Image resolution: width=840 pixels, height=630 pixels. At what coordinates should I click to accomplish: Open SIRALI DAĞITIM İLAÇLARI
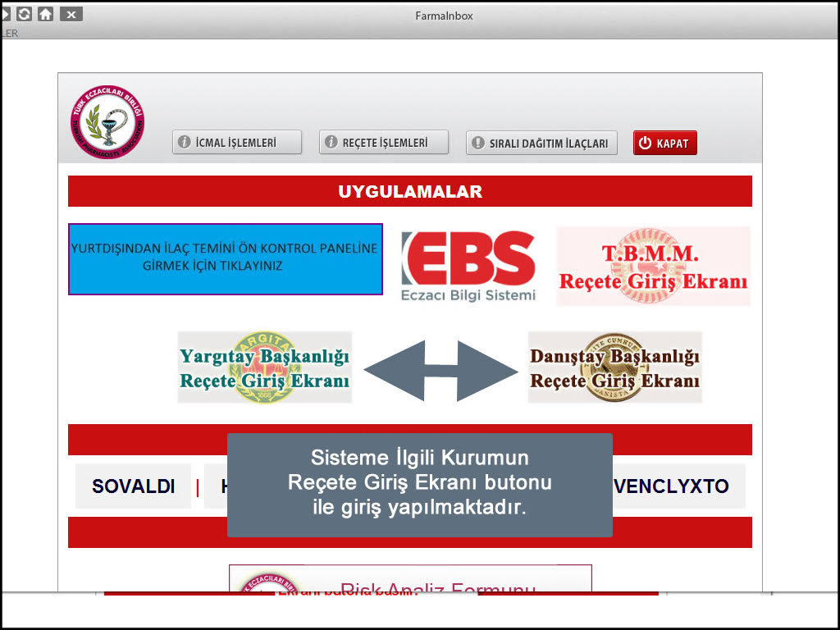click(x=541, y=143)
